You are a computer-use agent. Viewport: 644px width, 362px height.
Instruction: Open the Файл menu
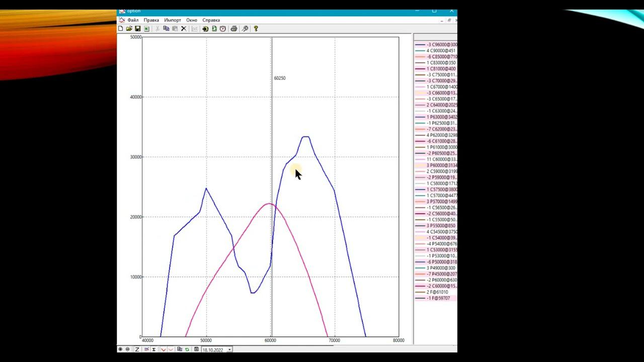point(133,20)
